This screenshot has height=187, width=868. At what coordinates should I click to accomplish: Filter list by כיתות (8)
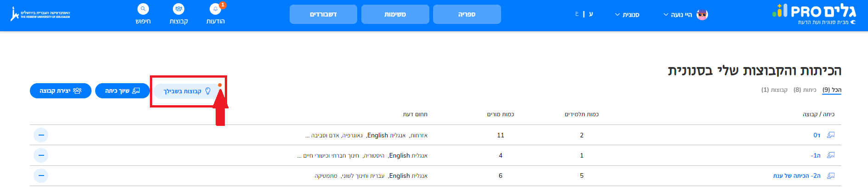(x=805, y=90)
